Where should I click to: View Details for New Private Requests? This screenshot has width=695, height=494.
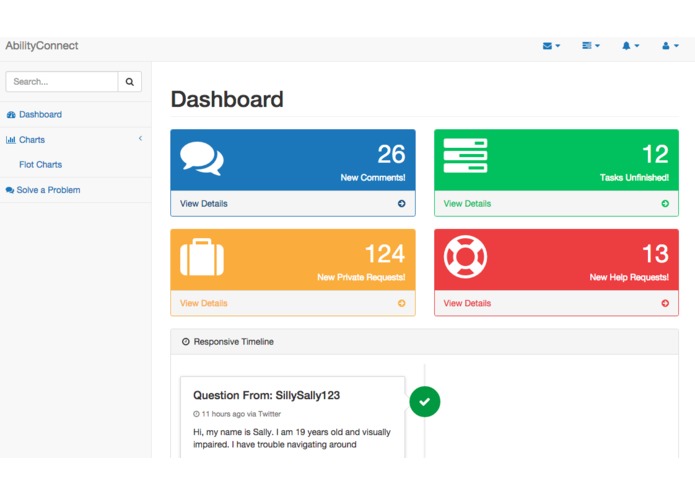point(203,303)
